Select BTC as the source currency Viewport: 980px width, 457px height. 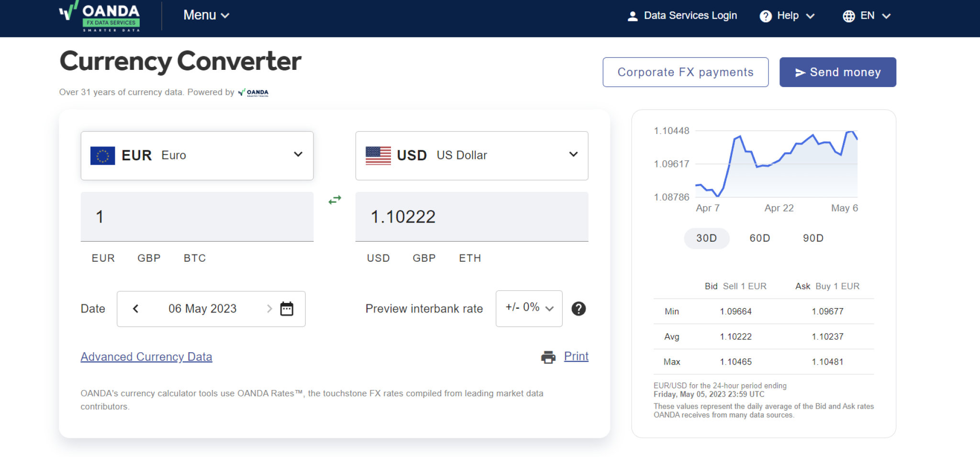click(x=194, y=258)
